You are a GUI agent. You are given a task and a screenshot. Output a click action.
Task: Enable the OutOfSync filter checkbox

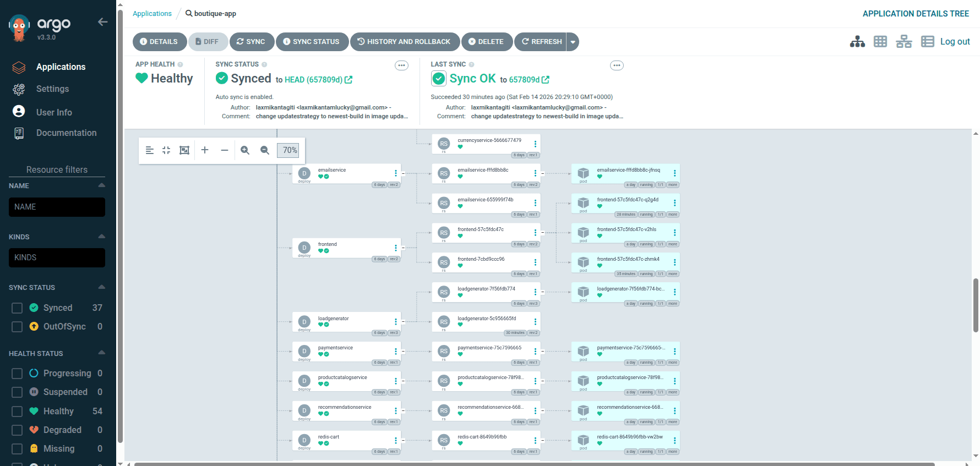coord(17,327)
